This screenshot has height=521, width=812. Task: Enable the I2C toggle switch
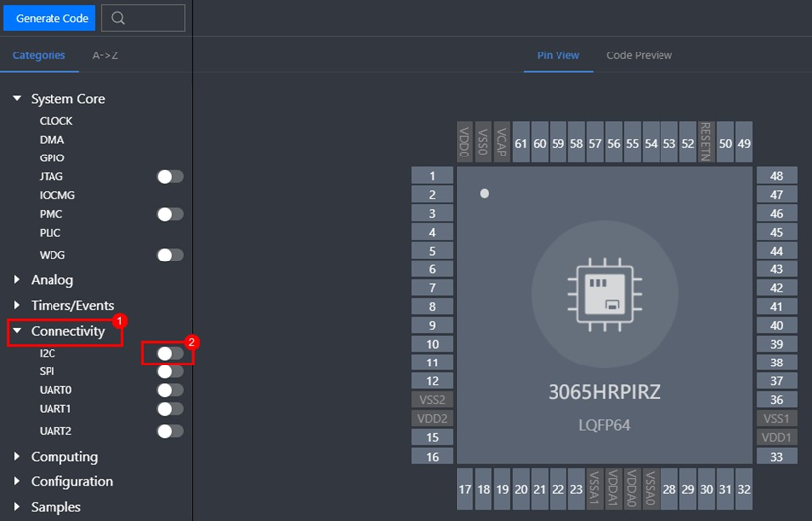click(x=170, y=353)
